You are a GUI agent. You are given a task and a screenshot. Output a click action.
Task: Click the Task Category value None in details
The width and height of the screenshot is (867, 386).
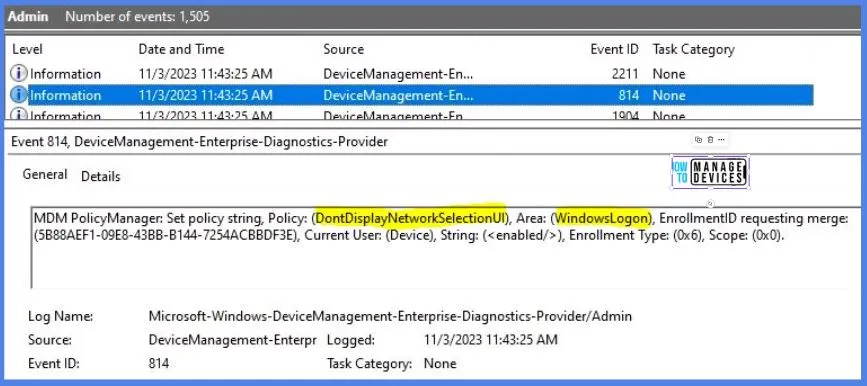(x=440, y=363)
